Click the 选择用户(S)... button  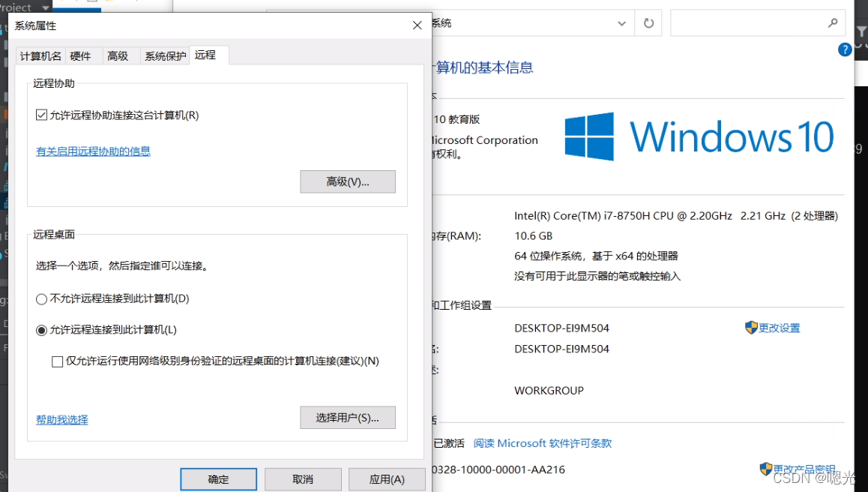point(348,418)
